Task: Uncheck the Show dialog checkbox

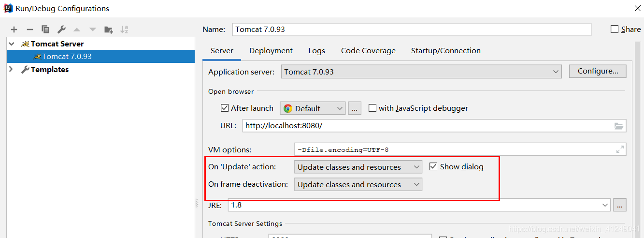Action: click(x=433, y=166)
